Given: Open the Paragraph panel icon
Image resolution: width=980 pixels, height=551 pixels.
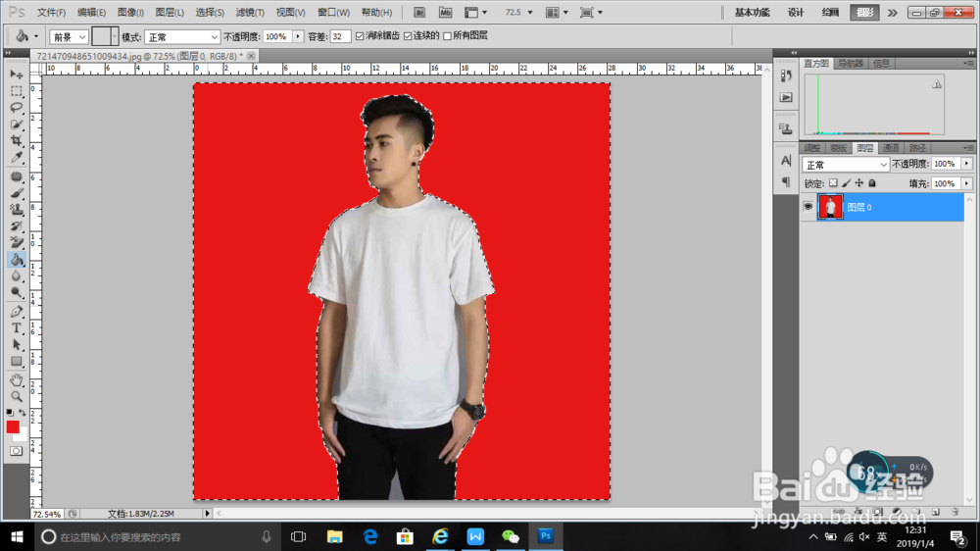Looking at the screenshot, I should click(786, 182).
